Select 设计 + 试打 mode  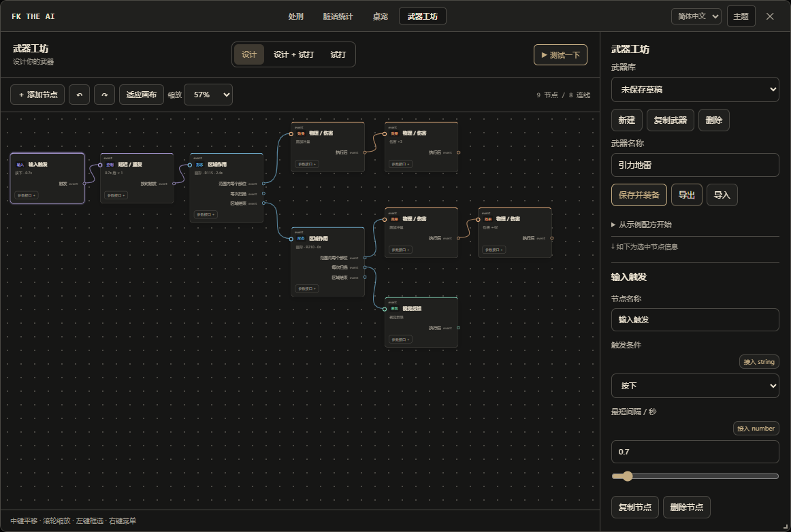(293, 54)
